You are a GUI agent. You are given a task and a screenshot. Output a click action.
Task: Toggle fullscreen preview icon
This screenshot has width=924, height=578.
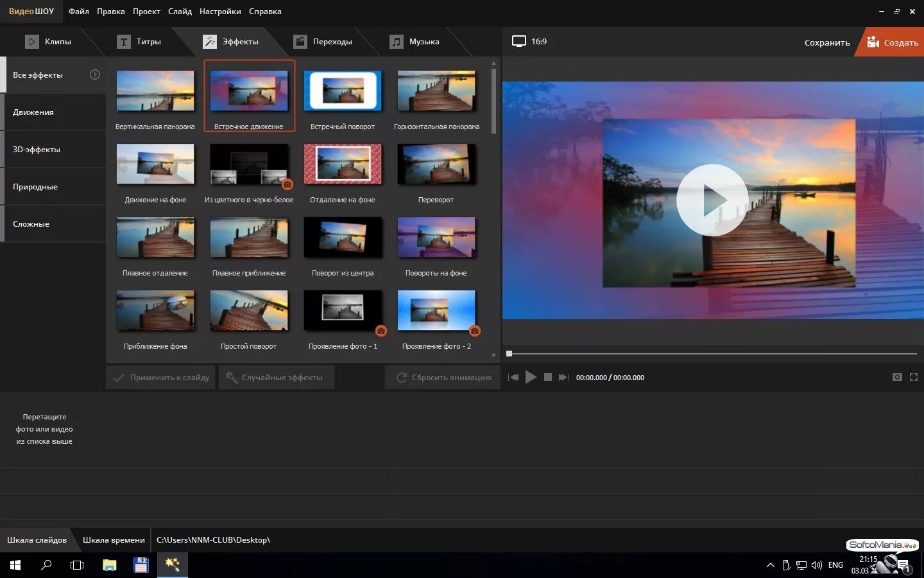(914, 377)
